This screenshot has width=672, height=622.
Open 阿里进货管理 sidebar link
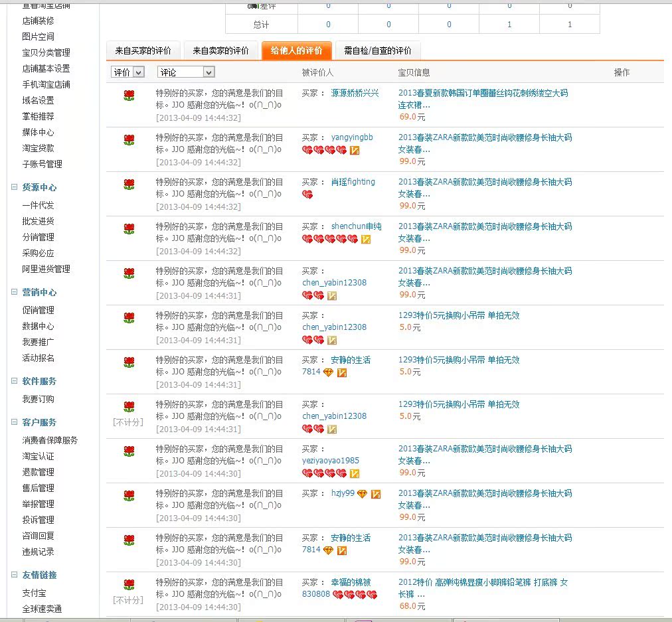coord(46,269)
